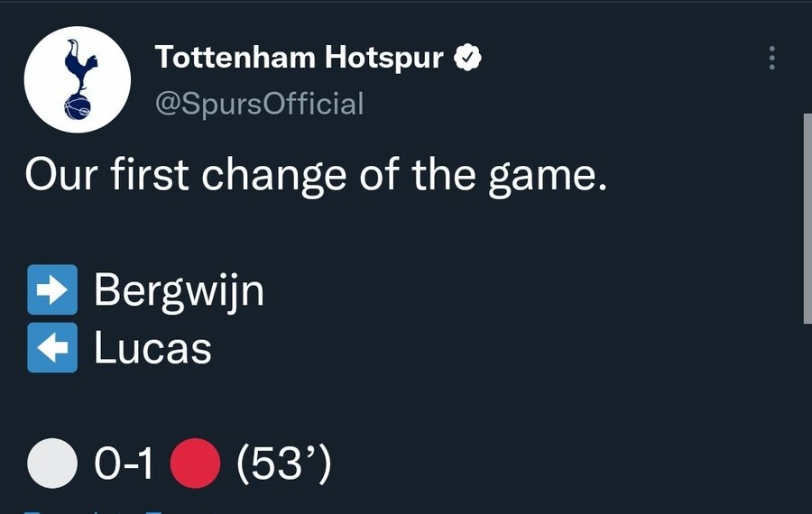Image resolution: width=812 pixels, height=514 pixels.
Task: Click the 0-1 score text
Action: (x=124, y=464)
